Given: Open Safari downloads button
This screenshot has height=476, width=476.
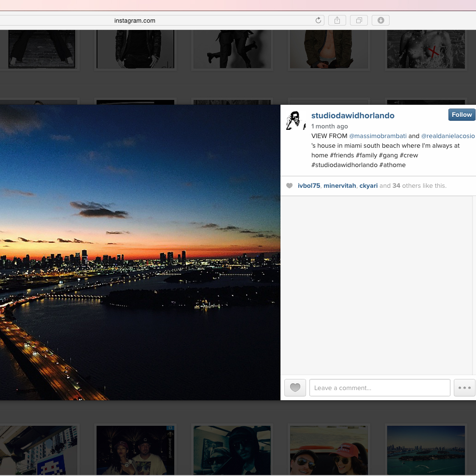Looking at the screenshot, I should point(381,20).
